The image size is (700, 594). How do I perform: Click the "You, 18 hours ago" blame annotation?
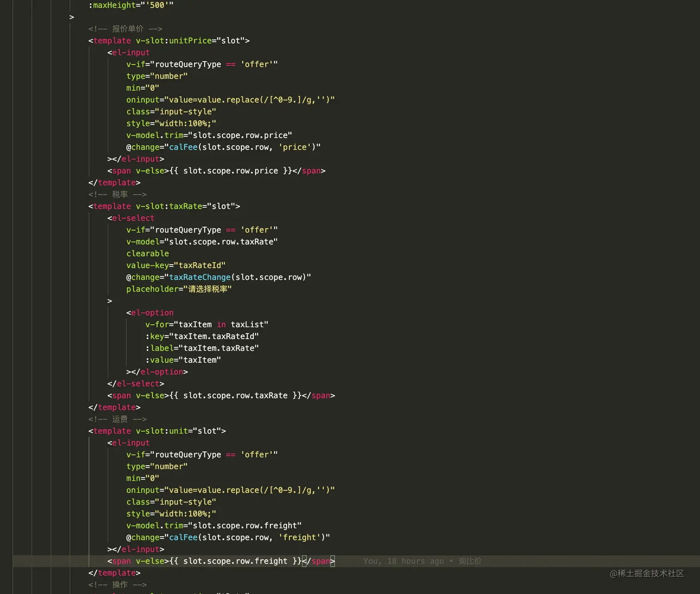click(423, 561)
